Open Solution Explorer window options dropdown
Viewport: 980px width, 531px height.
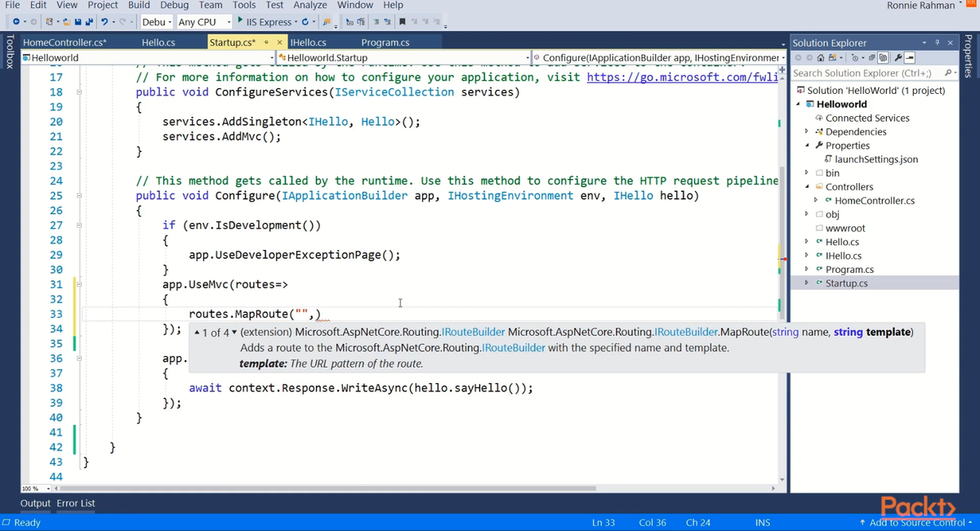924,42
